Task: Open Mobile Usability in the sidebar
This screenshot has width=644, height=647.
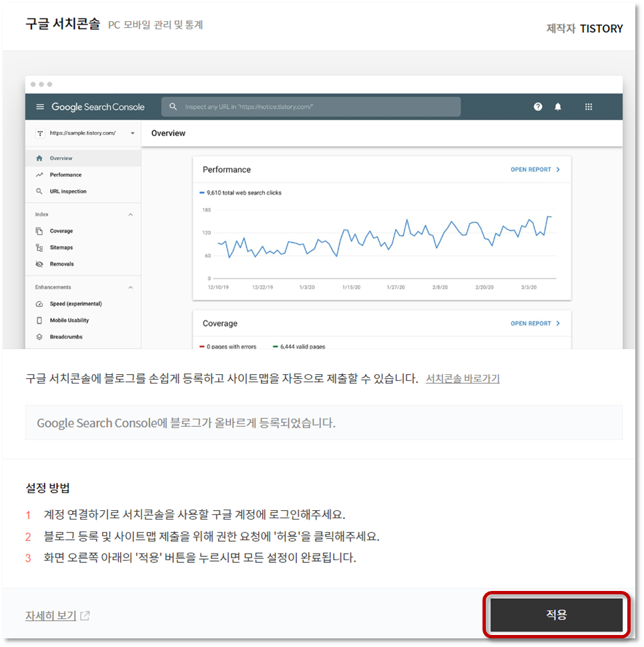Action: [x=83, y=319]
